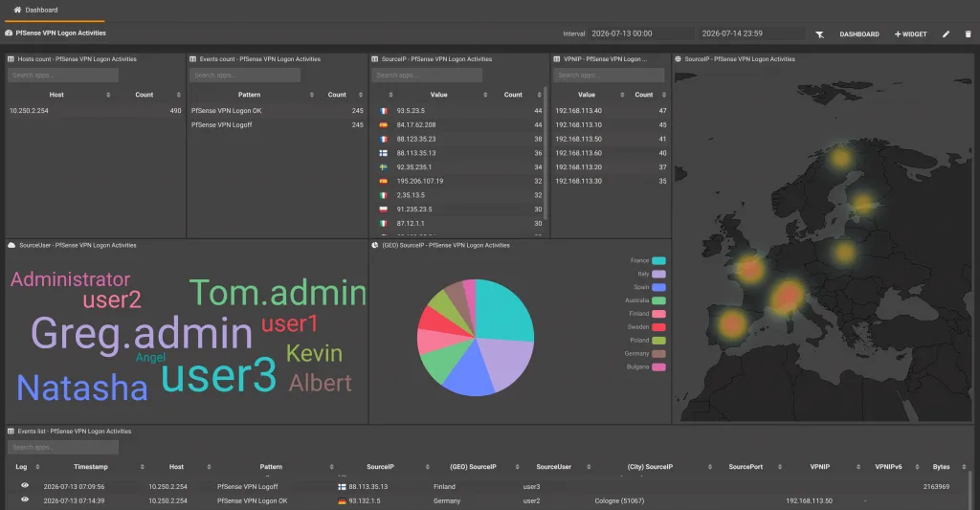Click the interval end date field
Screen dimensions: 980x510
[751, 33]
